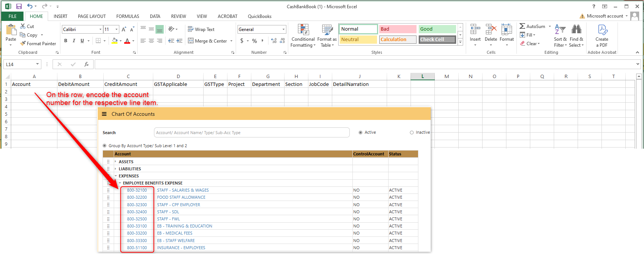Collapse the EXPENSES tree node
This screenshot has height=254, width=644.
[x=116, y=176]
